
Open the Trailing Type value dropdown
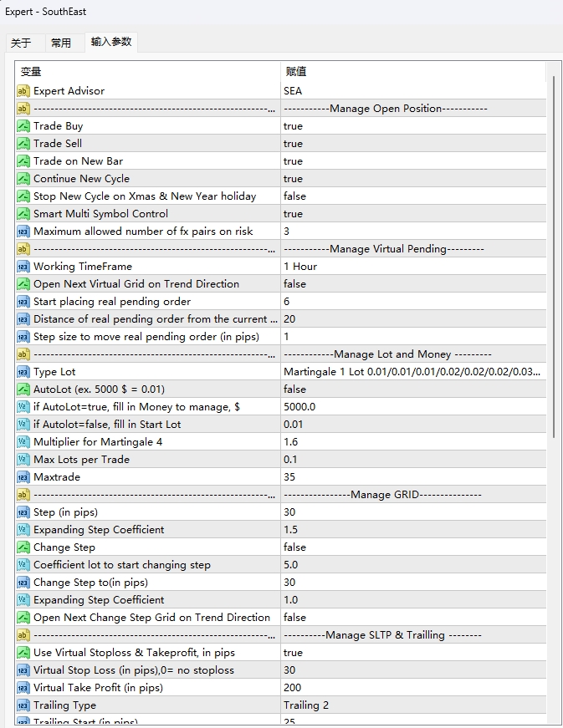(x=413, y=705)
